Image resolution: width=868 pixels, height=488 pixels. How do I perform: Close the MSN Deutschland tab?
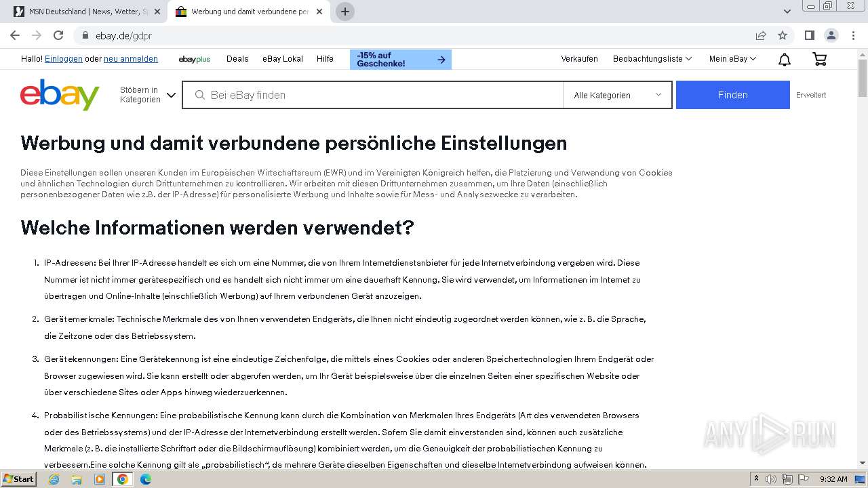tap(157, 12)
